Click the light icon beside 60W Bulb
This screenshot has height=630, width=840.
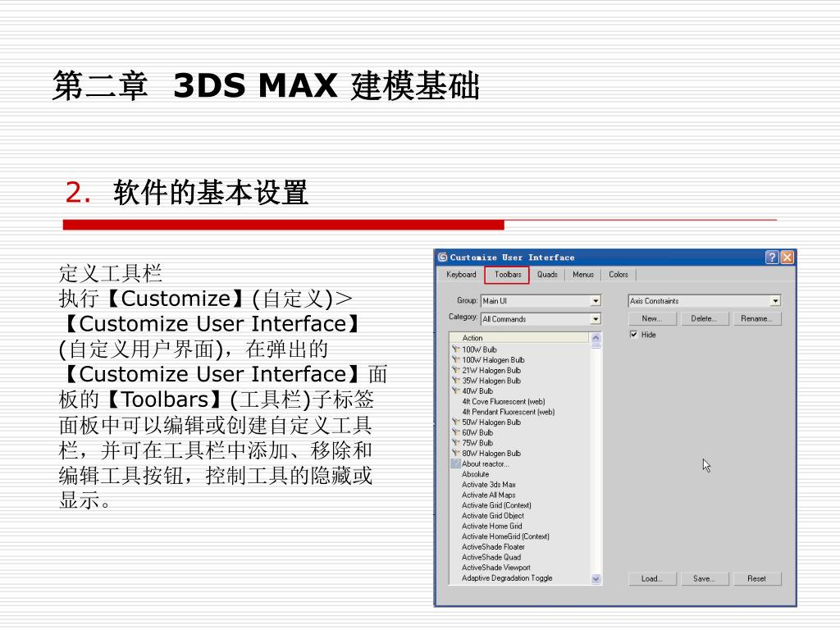[x=455, y=432]
